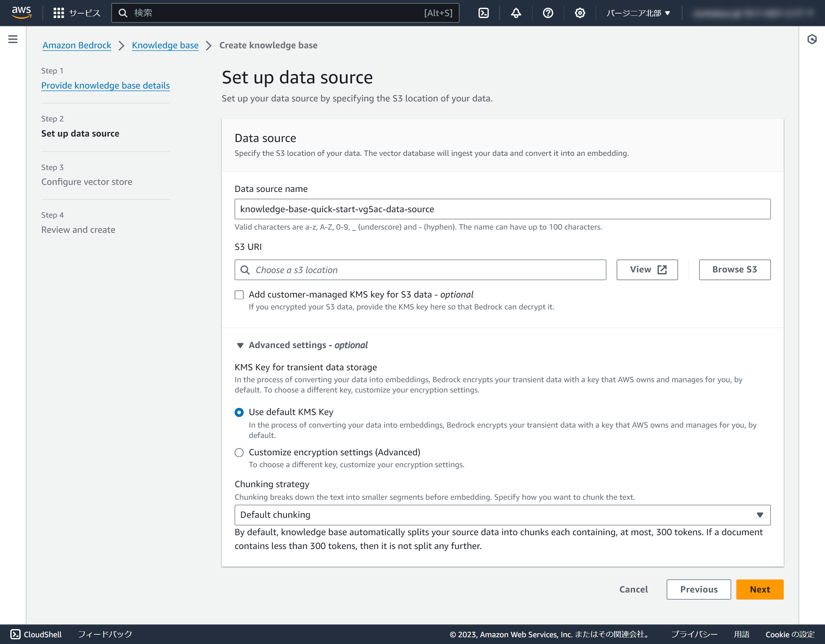This screenshot has height=644, width=825.
Task: Open the services grid menu icon
Action: click(x=59, y=13)
